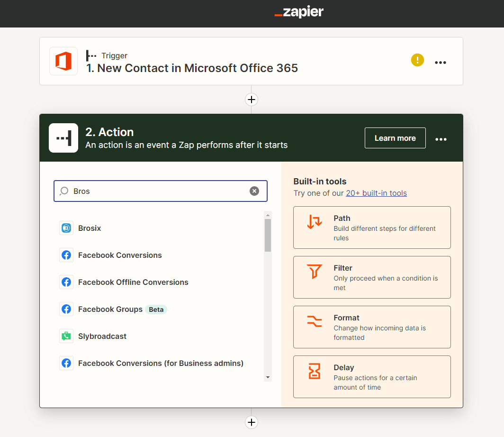This screenshot has height=437, width=504.
Task: Select Facebook Conversions (for Business admins)
Action: pos(160,363)
